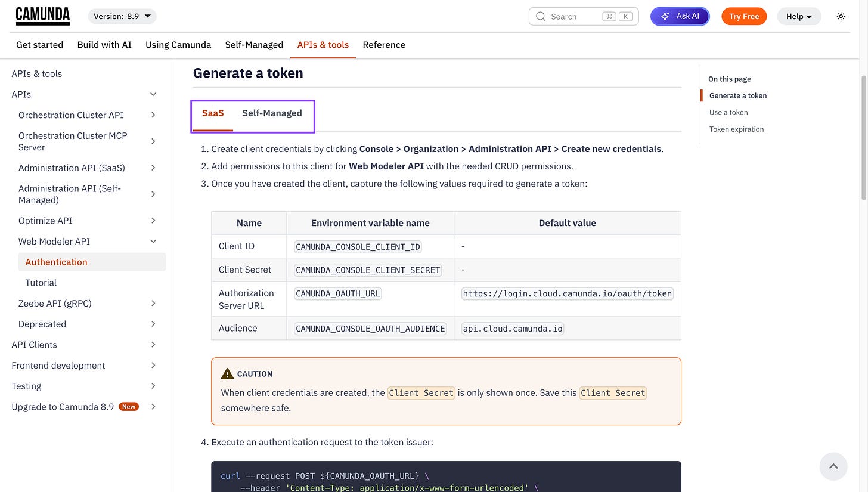Click the Search field
This screenshot has width=868, height=492.
[584, 16]
